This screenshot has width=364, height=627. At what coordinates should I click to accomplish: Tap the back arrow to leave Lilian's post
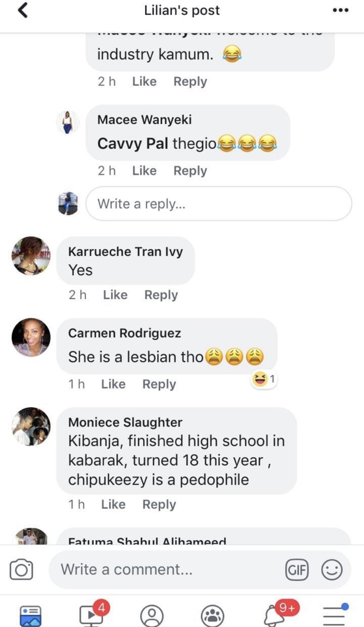point(23,10)
